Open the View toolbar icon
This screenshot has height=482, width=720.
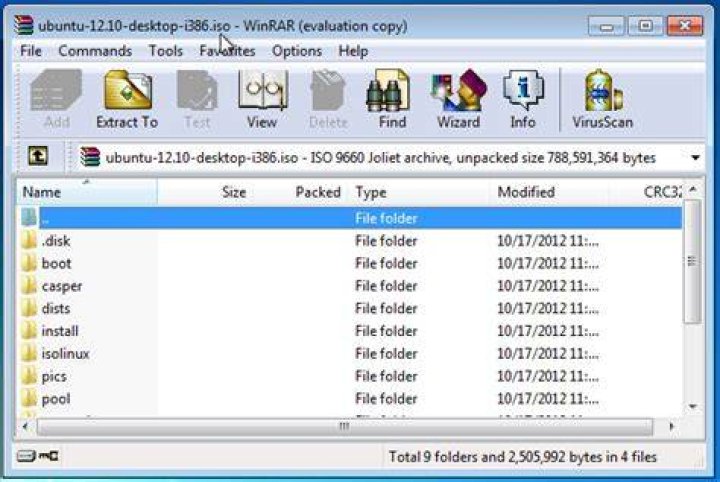tap(263, 90)
